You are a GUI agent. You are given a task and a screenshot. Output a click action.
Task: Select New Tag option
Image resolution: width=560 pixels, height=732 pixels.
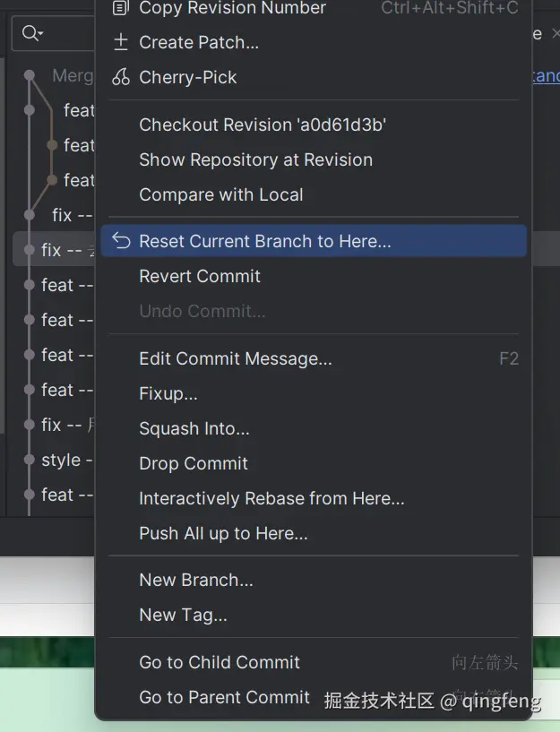pos(183,616)
